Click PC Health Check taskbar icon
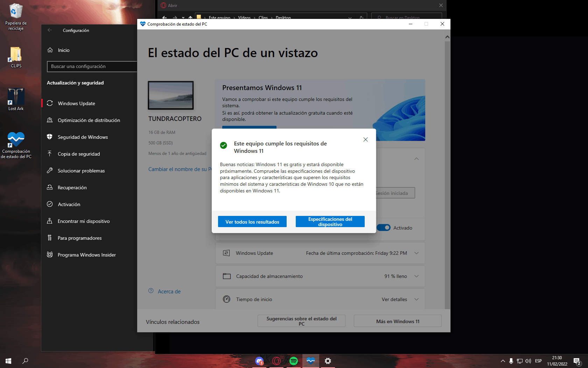 311,361
